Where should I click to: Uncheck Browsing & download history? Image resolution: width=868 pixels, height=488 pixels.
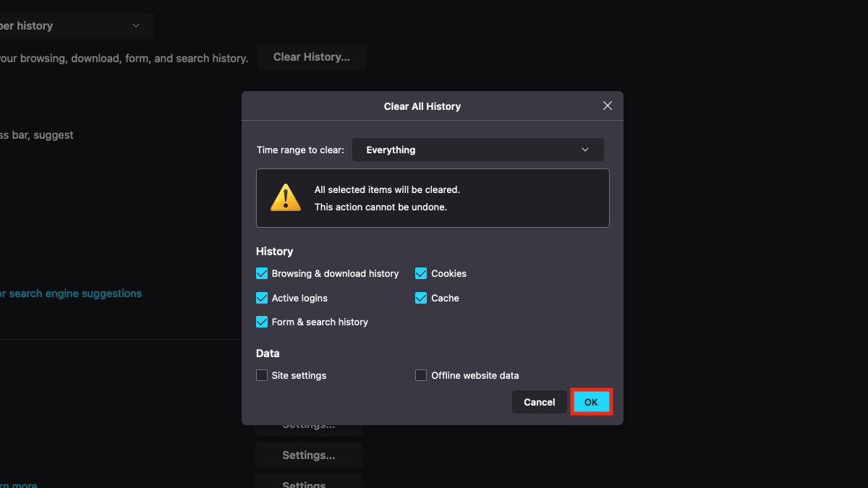(262, 273)
